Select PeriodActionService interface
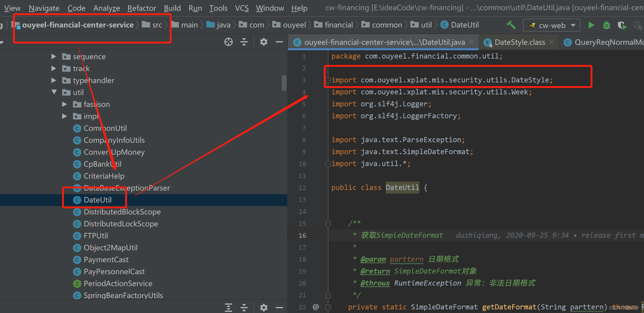The height and width of the screenshot is (313, 644). [x=118, y=283]
